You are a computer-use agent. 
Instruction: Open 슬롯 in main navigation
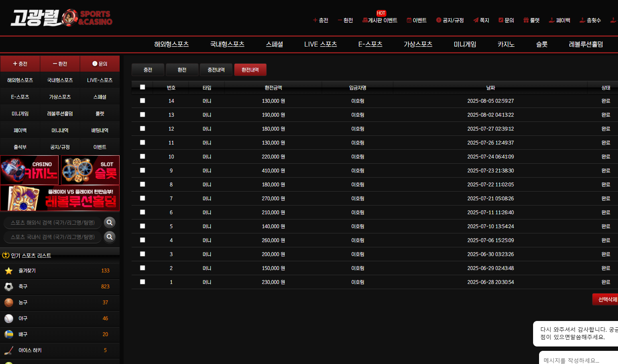pyautogui.click(x=541, y=44)
